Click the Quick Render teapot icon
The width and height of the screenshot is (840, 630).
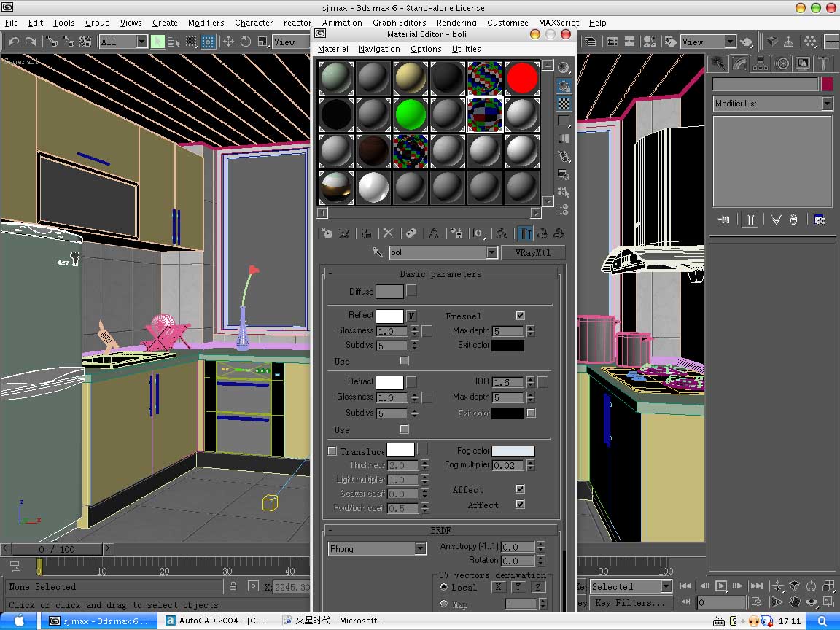tap(747, 42)
